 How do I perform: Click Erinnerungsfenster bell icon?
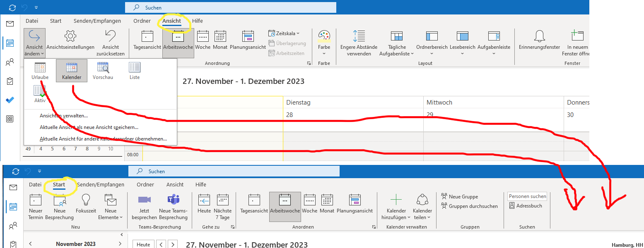(539, 40)
